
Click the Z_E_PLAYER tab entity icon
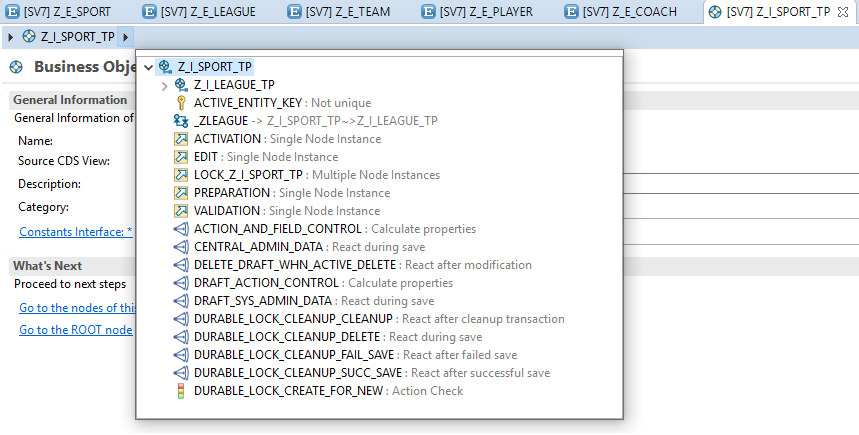tap(428, 12)
